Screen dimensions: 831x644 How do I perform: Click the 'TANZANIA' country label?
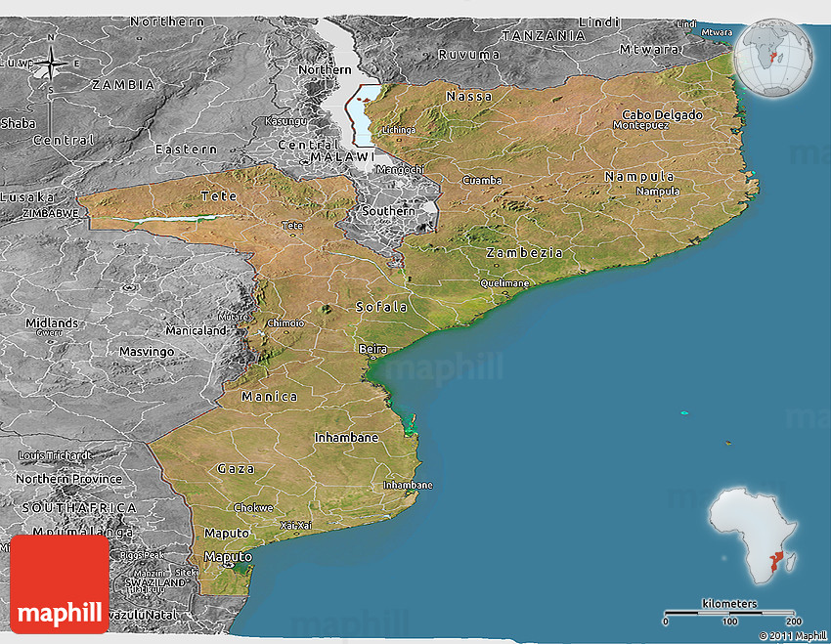click(x=544, y=36)
